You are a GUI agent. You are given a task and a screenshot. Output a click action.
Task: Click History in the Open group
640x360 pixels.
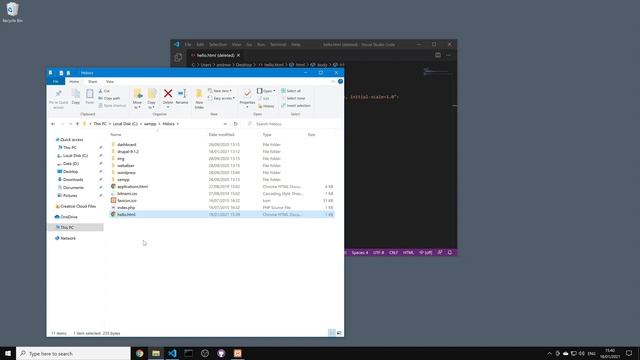point(266,106)
